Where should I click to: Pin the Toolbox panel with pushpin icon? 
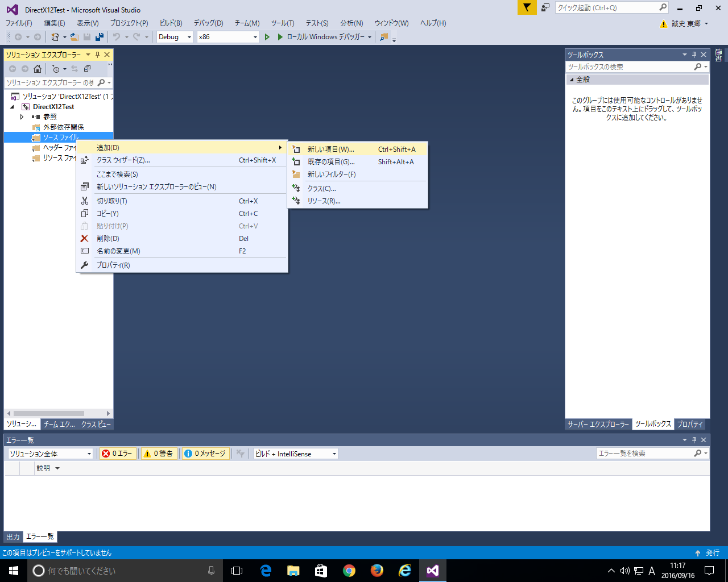(x=694, y=55)
